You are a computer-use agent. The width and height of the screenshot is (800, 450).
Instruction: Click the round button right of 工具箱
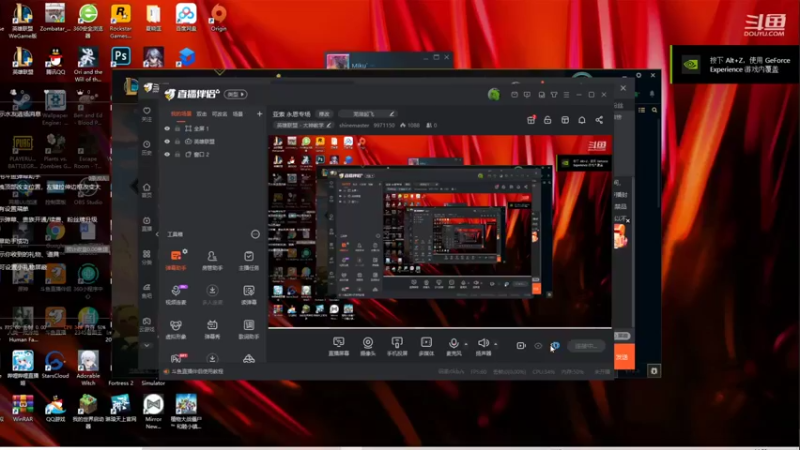(x=255, y=234)
